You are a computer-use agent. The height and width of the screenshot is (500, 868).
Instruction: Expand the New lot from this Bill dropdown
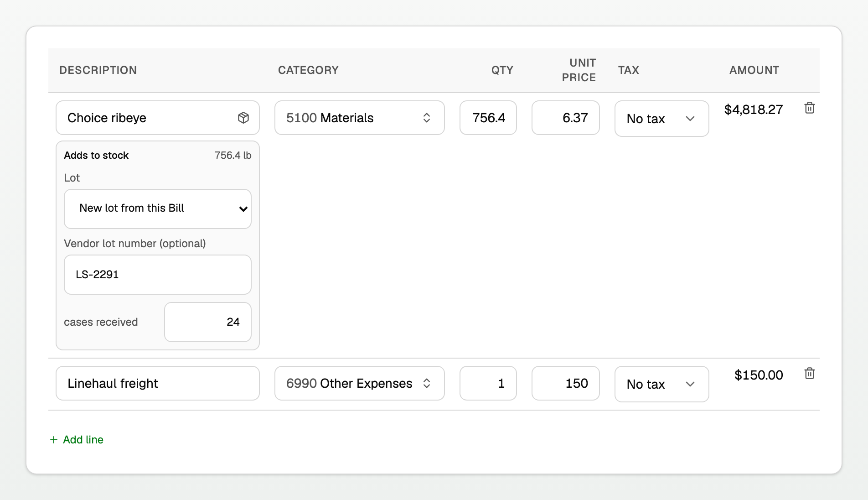click(158, 209)
